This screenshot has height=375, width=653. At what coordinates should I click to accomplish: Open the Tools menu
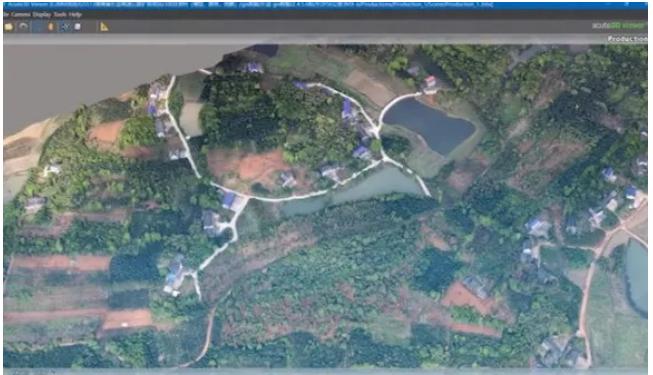60,15
